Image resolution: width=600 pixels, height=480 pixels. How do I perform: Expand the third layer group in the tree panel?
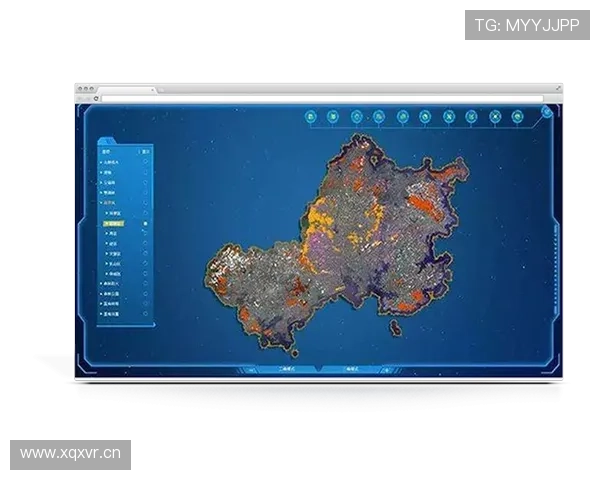pyautogui.click(x=101, y=183)
